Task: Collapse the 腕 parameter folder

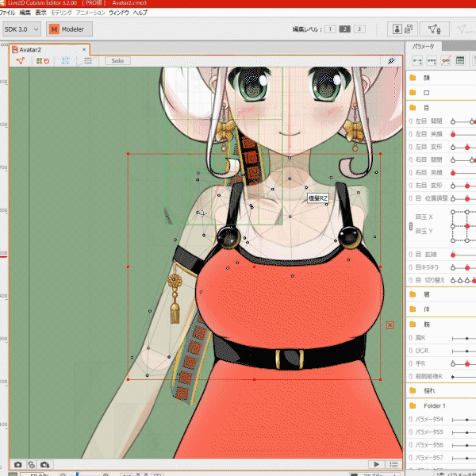Action: click(413, 324)
